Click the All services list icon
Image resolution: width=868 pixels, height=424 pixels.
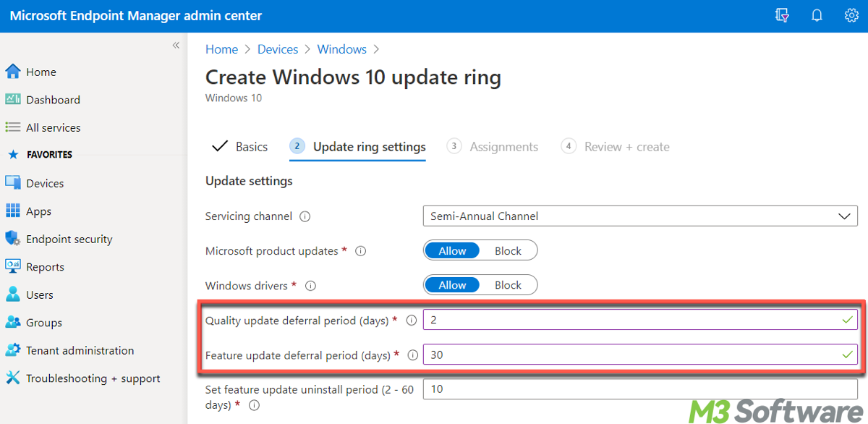[12, 127]
